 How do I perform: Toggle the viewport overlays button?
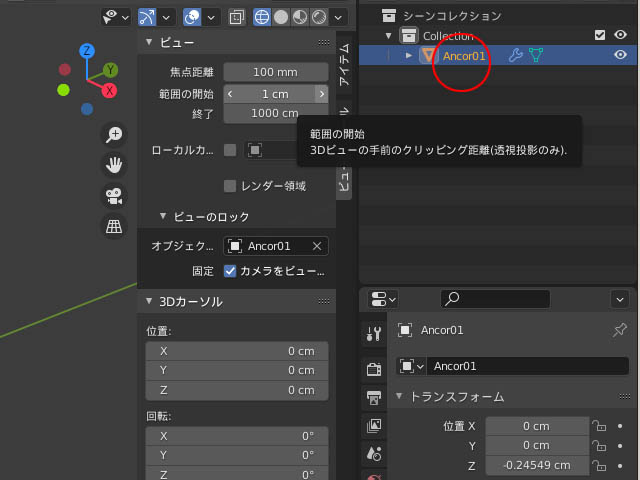(192, 17)
